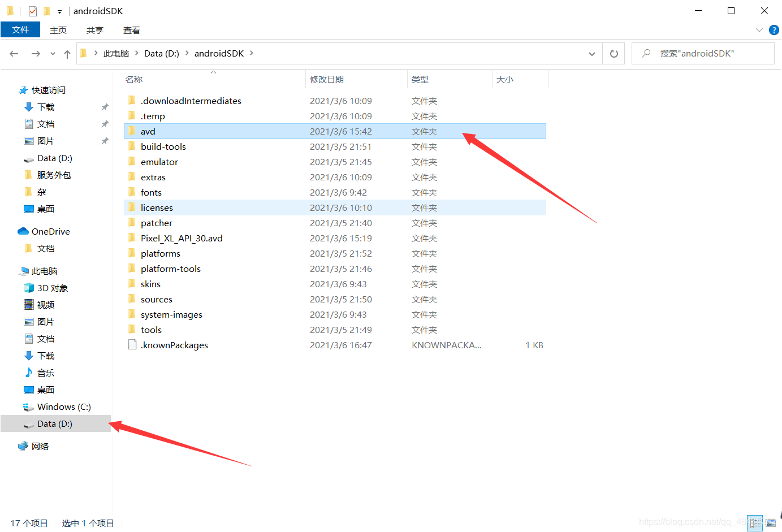Expand the address bar history dropdown
The height and width of the screenshot is (532, 782).
pyautogui.click(x=591, y=54)
